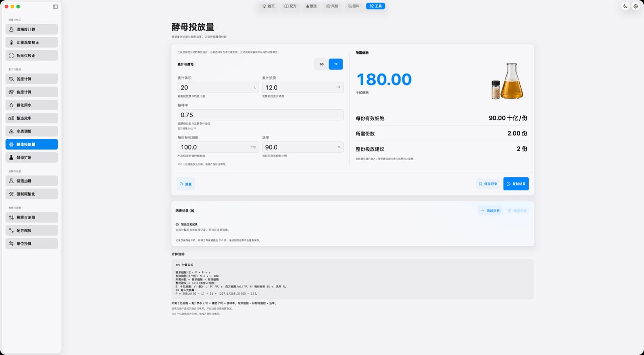Open the 色度计算 tool

32,92
